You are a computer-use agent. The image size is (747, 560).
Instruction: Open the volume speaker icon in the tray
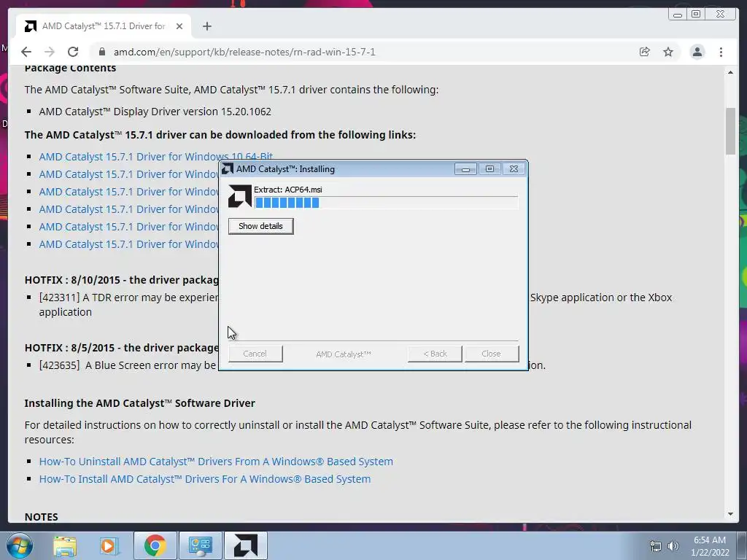[x=673, y=546]
